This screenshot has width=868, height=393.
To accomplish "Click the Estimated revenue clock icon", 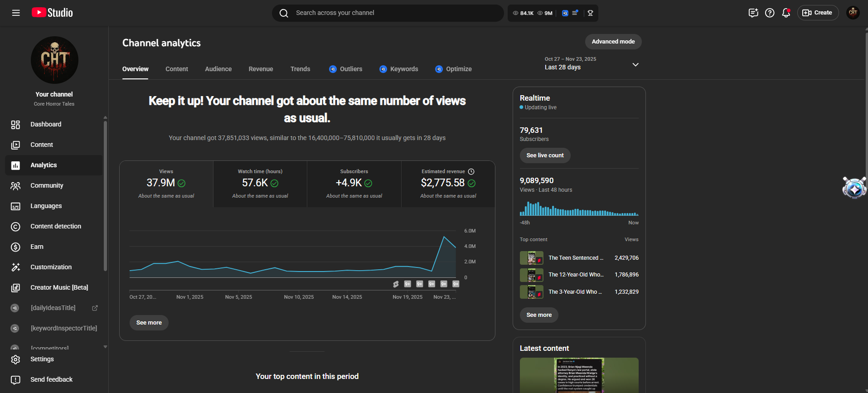I will (471, 171).
